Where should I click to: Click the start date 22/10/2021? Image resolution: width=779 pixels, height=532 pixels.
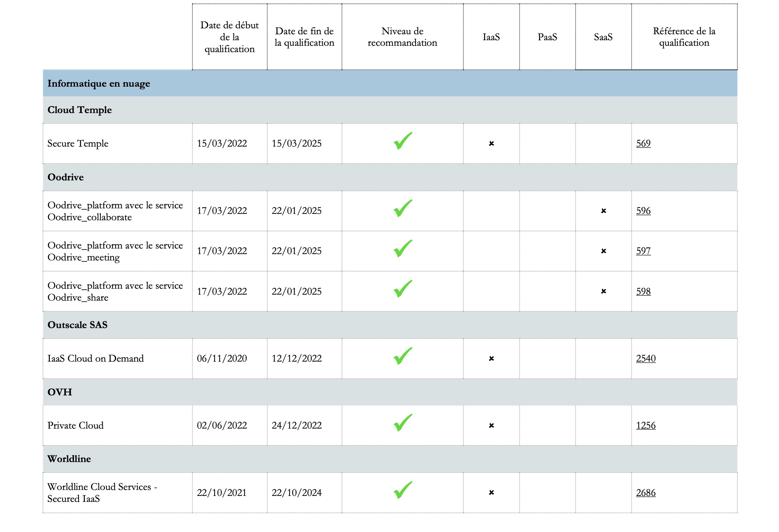[x=222, y=493]
